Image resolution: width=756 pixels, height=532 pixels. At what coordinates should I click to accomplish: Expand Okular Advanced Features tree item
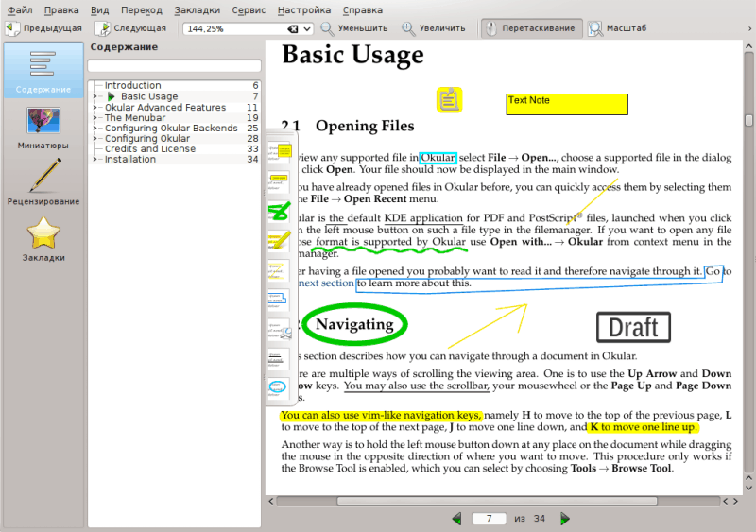click(x=94, y=108)
